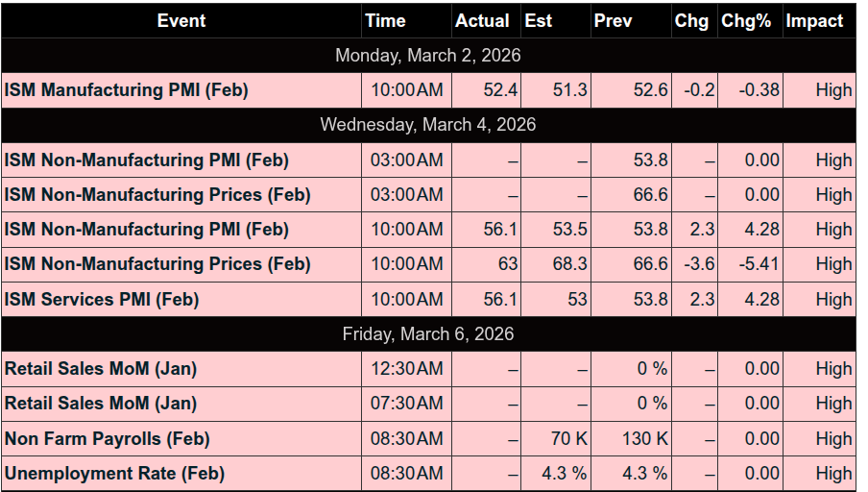
Task: Click the 12:30AM Retail Sales time cell
Action: [407, 369]
